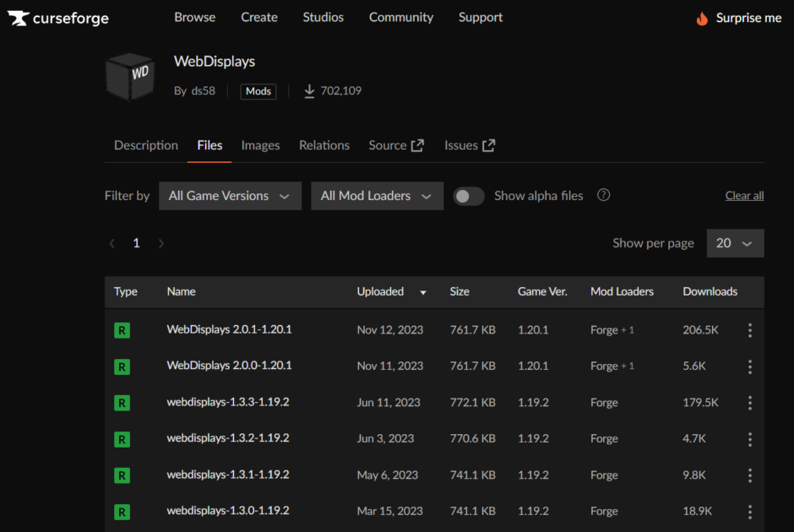Enable the Show alpha files toggle
The image size is (794, 532).
coord(469,195)
